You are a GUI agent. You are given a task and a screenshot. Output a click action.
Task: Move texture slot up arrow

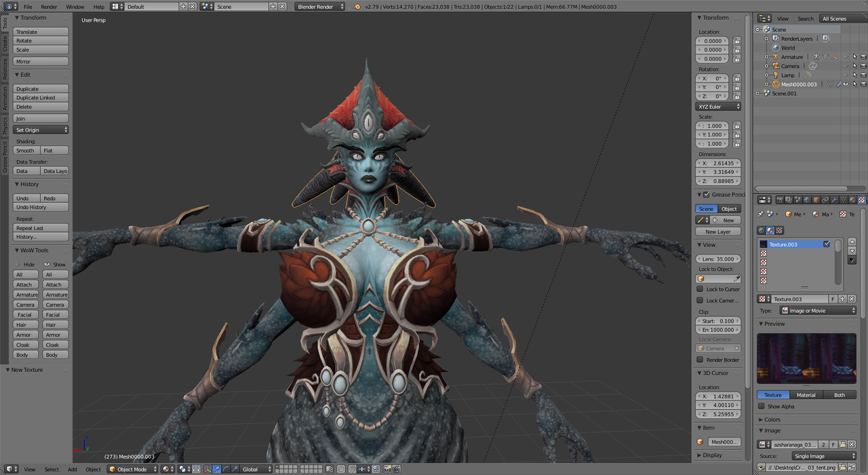coord(852,242)
